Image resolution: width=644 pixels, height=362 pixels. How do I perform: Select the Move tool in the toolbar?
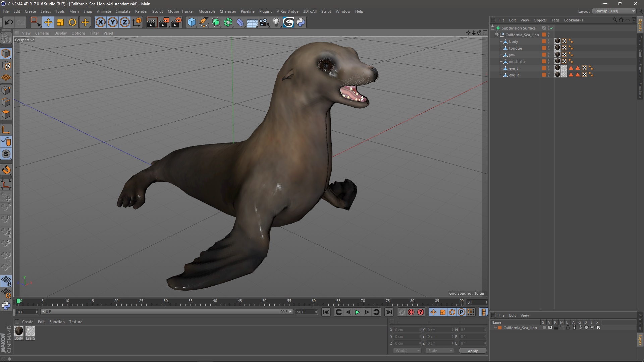point(48,22)
